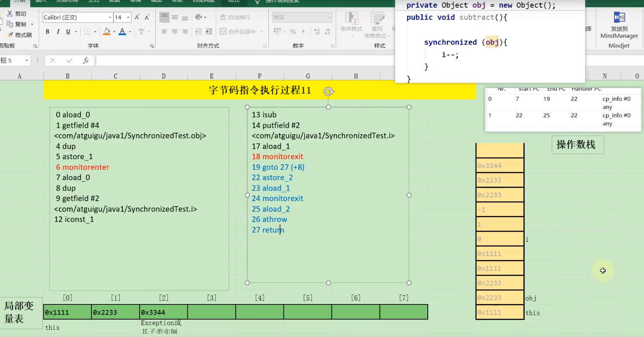Open the number (数字) group dialog launcher
644x337 pixels.
tap(332, 46)
